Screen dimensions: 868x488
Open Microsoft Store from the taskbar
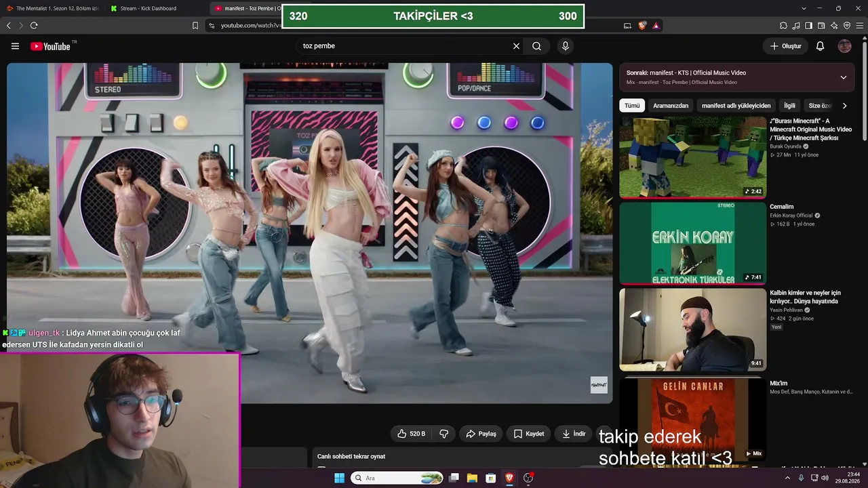(x=491, y=478)
